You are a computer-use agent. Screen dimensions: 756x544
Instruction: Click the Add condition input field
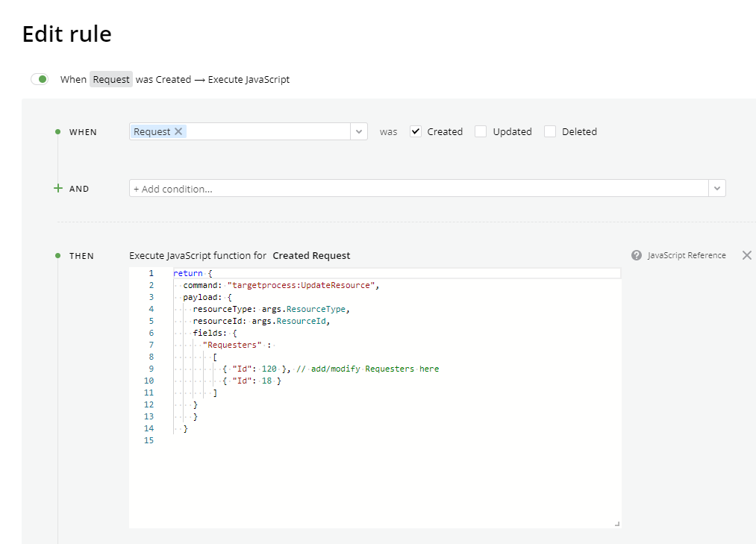pos(418,189)
